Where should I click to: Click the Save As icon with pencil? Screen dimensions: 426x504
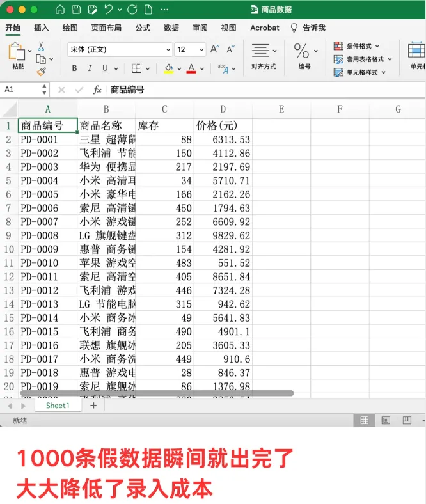coord(92,10)
